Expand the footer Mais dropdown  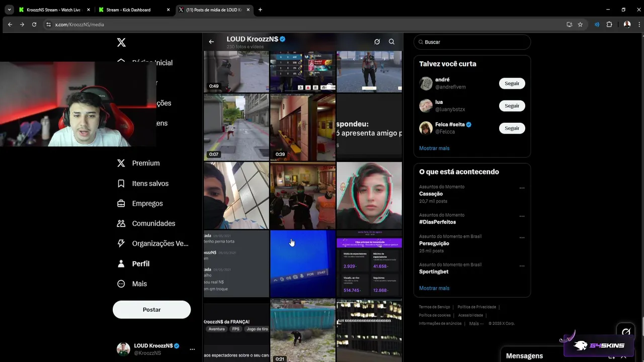tap(476, 323)
